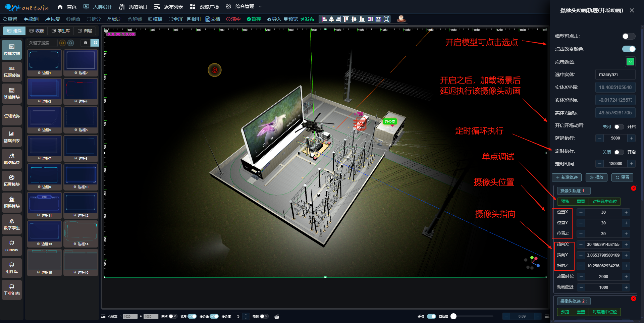Delete 摄像头轨迹 1 with red X

point(633,188)
